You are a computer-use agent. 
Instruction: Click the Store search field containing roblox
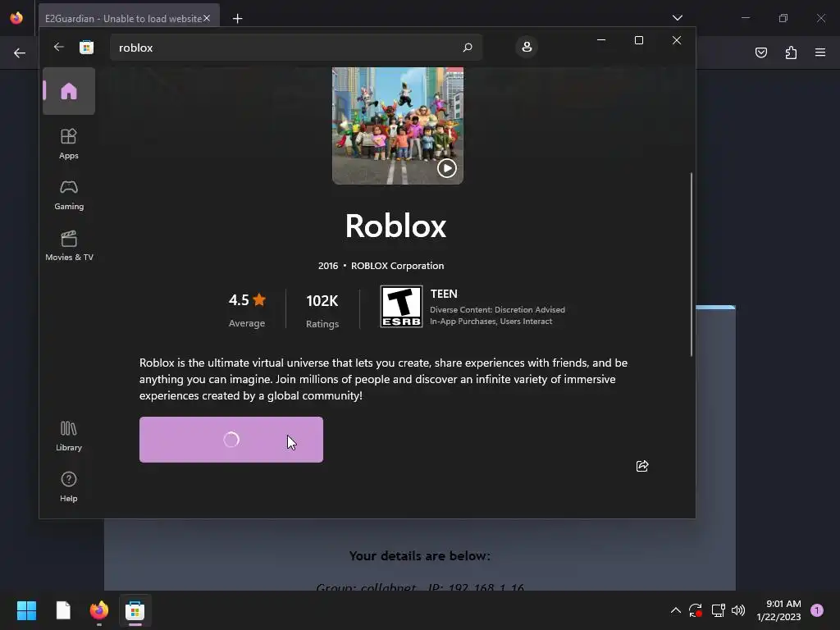coord(295,47)
